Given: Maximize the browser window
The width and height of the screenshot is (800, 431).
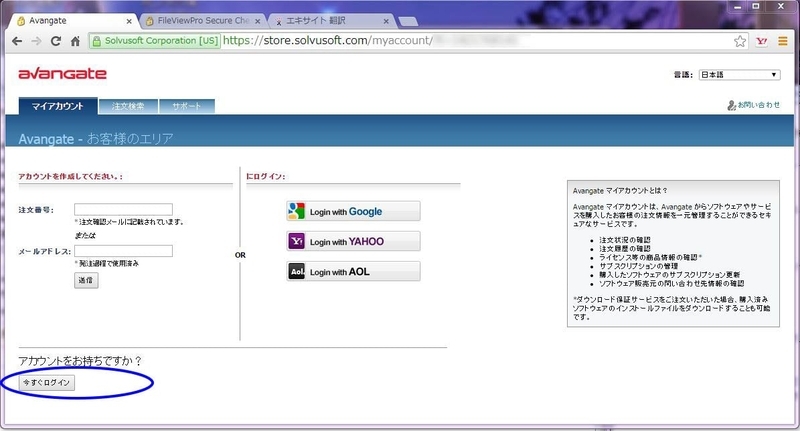Looking at the screenshot, I should tap(756, 7).
